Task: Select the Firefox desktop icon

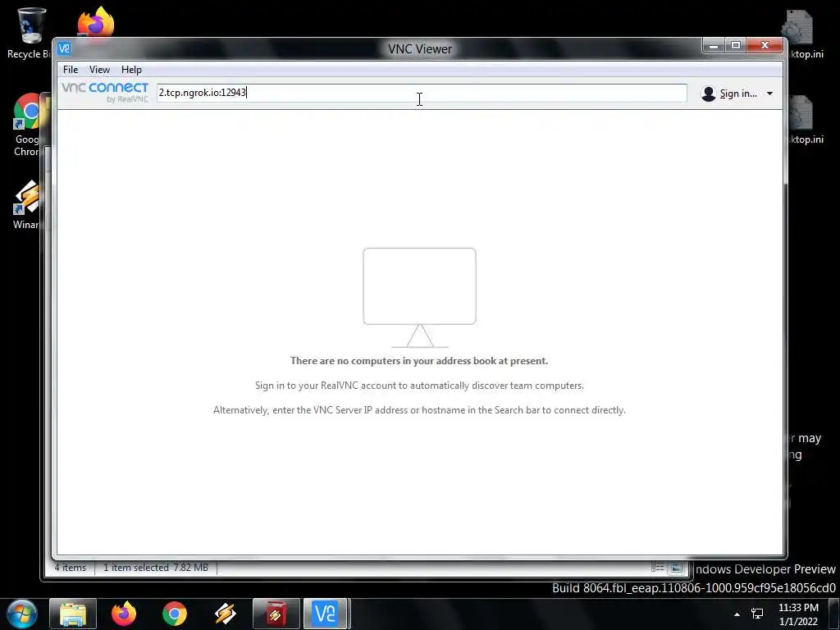Action: point(95,22)
